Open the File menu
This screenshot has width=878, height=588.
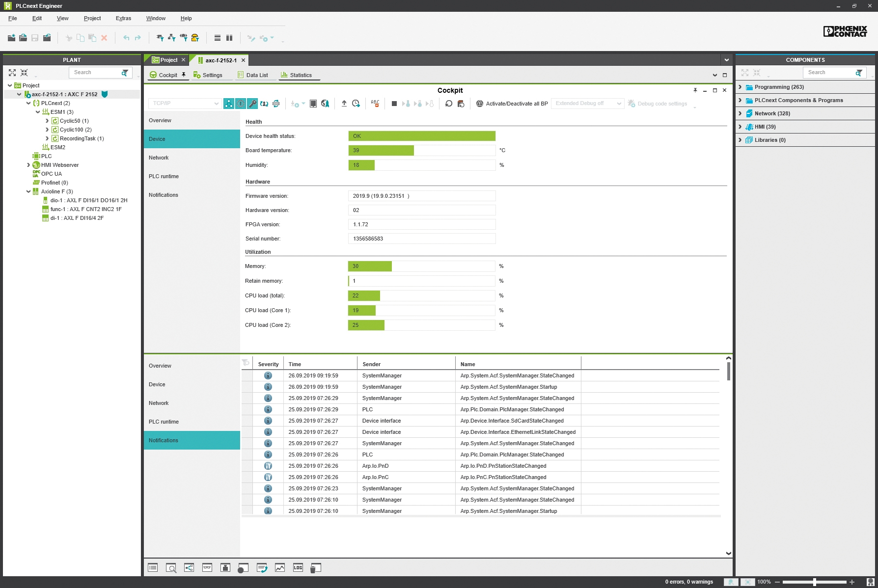13,18
